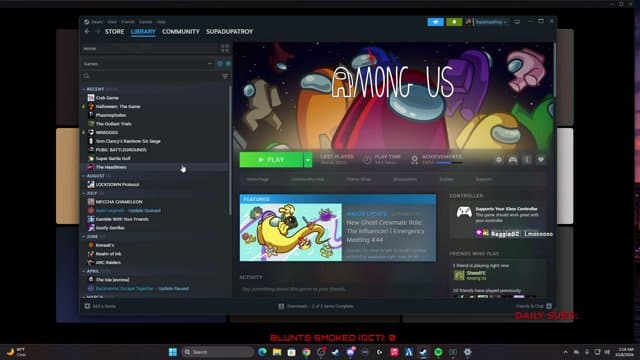Open the Friends menu
Image resolution: width=640 pixels, height=360 pixels.
[x=128, y=22]
